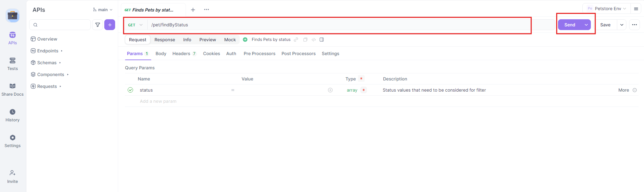This screenshot has width=644, height=192.
Task: Toggle the split panel layout icon
Action: coord(322,40)
